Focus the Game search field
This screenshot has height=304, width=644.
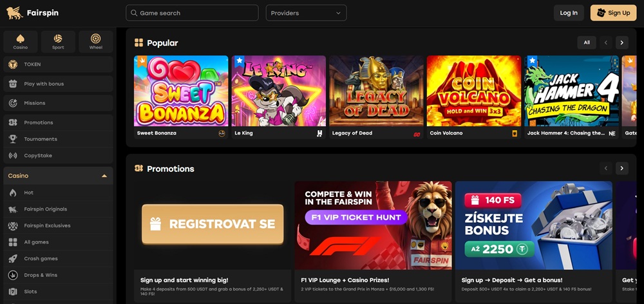point(192,13)
